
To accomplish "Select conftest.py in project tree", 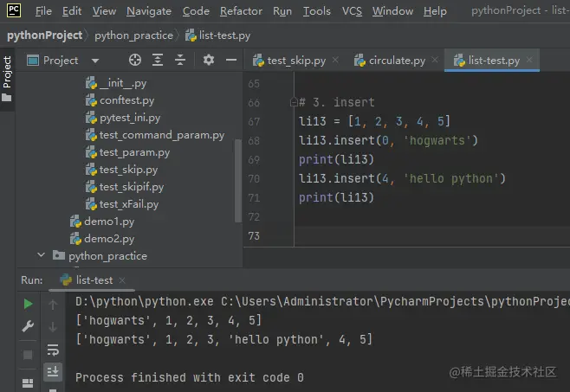I will tap(120, 100).
